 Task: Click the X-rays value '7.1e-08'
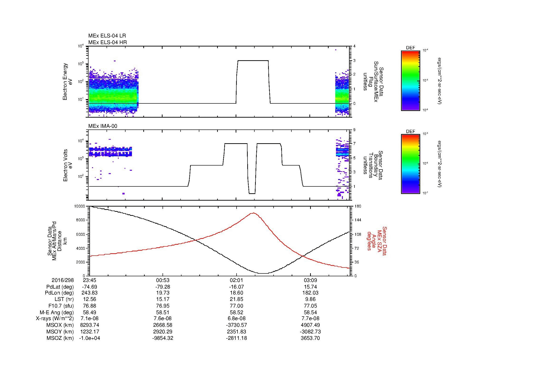(89, 318)
